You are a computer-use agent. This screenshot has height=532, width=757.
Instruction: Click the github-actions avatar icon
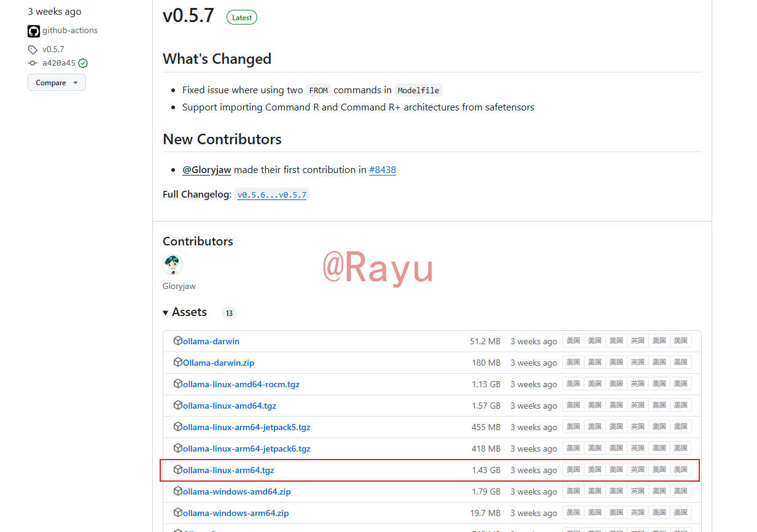(34, 31)
